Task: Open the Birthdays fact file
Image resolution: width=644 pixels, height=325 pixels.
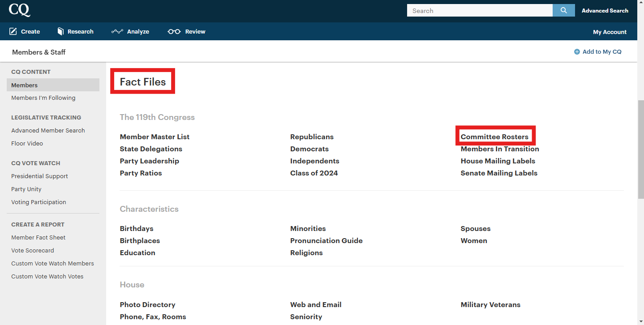Action: pyautogui.click(x=137, y=228)
